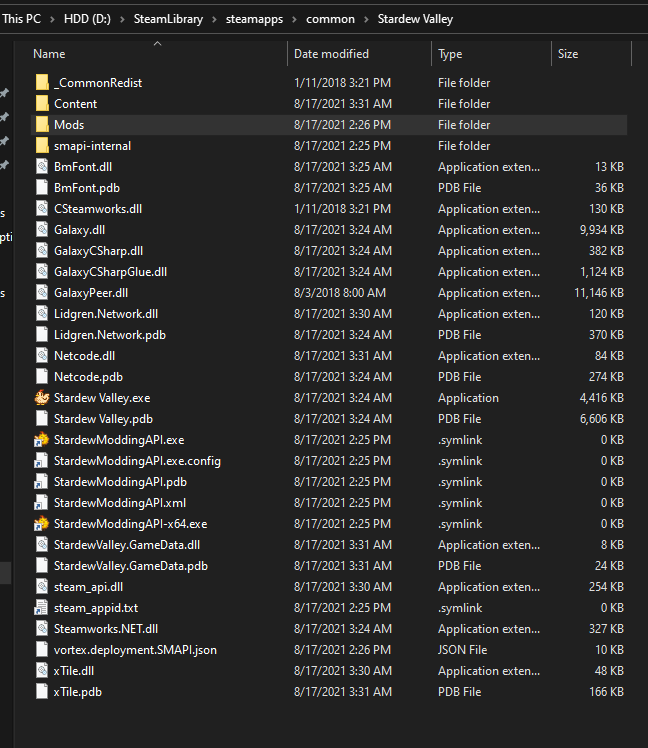Click the BmFont.dll file icon
648x748 pixels.
42,166
